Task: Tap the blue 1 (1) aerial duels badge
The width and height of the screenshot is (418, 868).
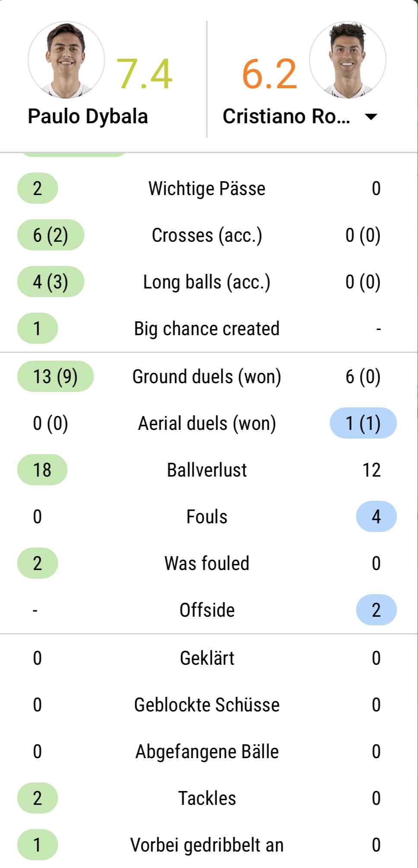Action: (363, 423)
